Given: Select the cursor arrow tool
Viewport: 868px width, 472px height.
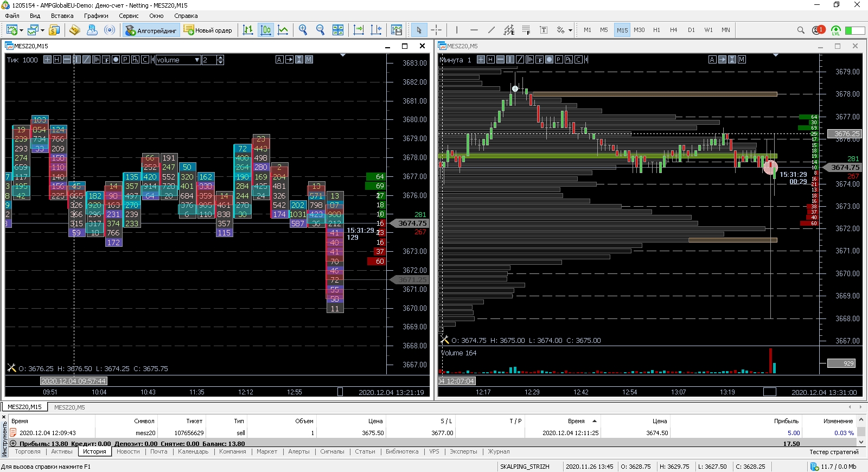Looking at the screenshot, I should (x=419, y=30).
